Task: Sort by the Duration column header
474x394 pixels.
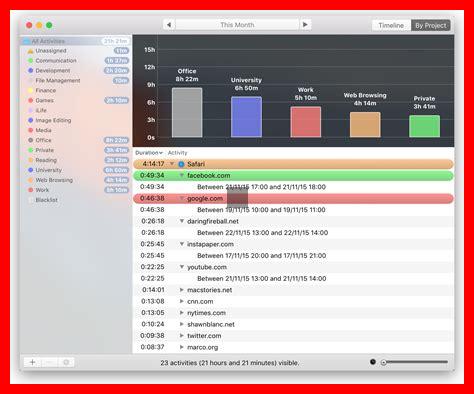Action: tap(149, 153)
